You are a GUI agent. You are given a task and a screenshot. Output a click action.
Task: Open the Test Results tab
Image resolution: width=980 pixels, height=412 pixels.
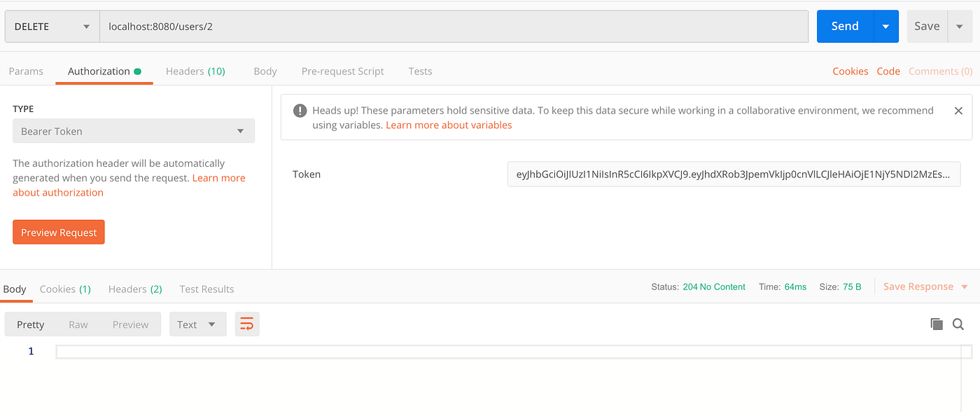[206, 289]
